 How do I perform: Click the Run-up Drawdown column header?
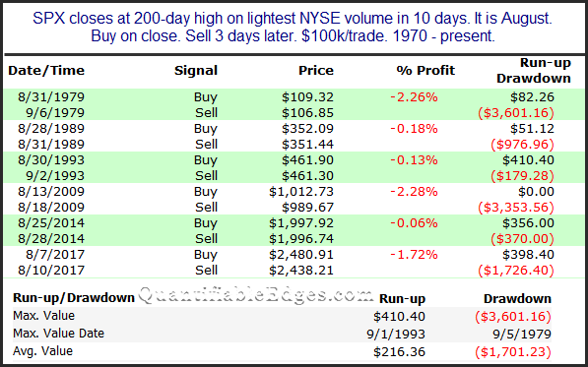pos(534,71)
